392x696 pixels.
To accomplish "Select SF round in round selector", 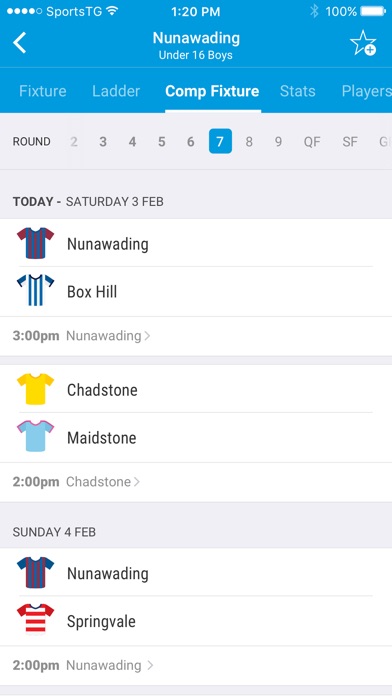I will (350, 142).
